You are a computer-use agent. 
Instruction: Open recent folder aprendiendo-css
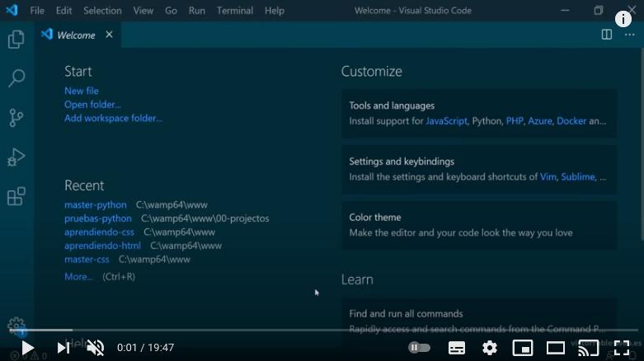100,232
